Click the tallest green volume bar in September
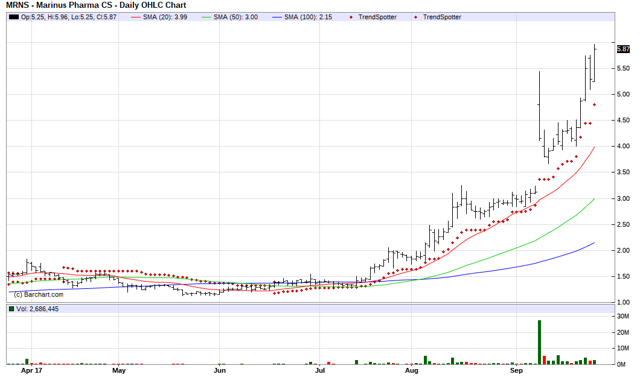 tap(539, 342)
